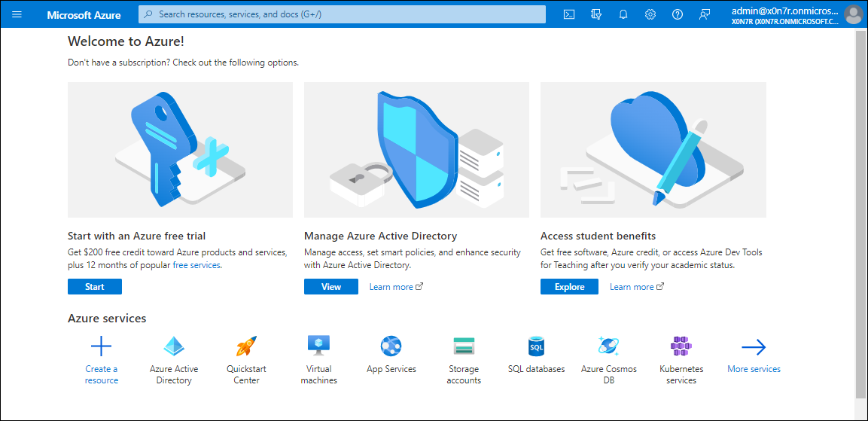Open Learn more link for student benefits
This screenshot has width=868, height=421.
[x=637, y=287]
